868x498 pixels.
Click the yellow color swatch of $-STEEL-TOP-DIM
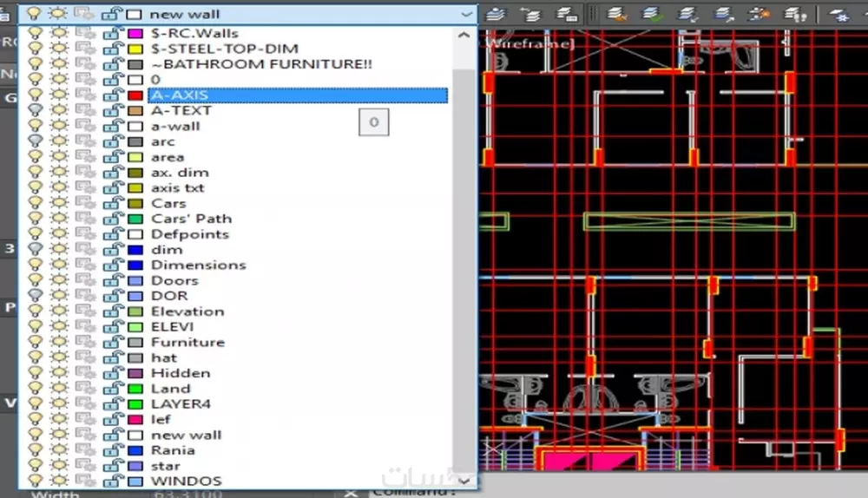tap(135, 49)
